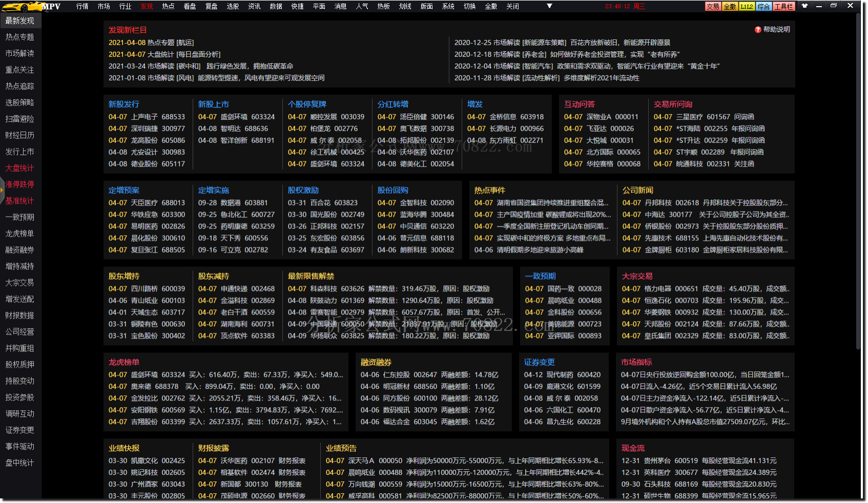Open the 2021-04-08 热点专题 [航运] entry

[151, 43]
